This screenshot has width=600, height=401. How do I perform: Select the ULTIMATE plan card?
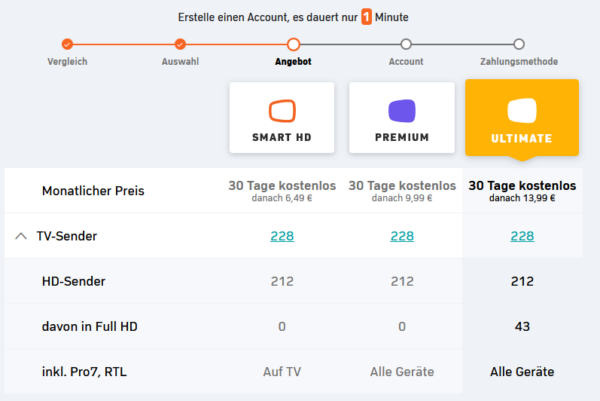[x=522, y=118]
